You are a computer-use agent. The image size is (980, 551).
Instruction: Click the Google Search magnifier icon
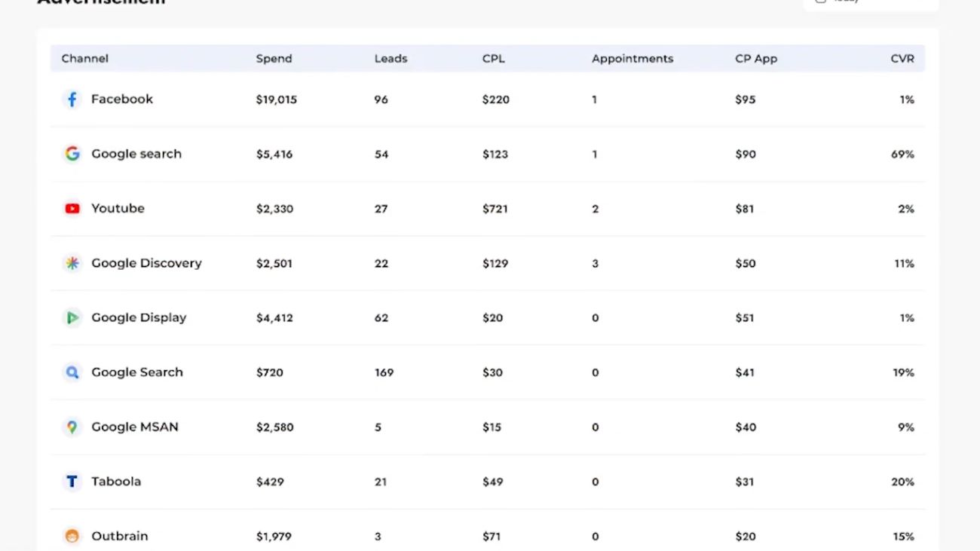72,372
